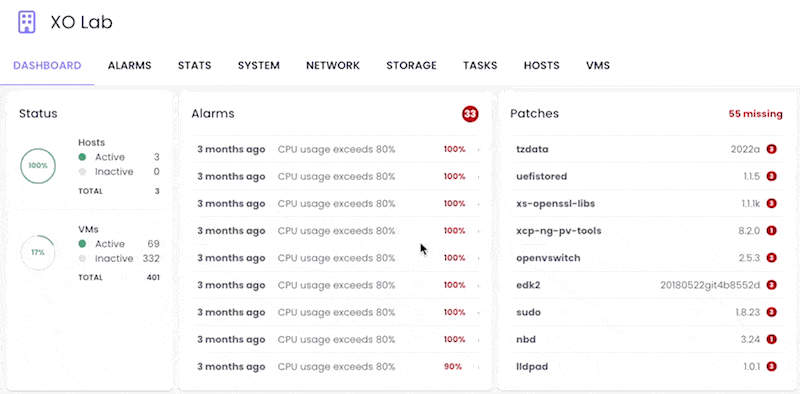Click the Hosts 100% circular gauge
Image resolution: width=800 pixels, height=394 pixels.
[x=38, y=166]
